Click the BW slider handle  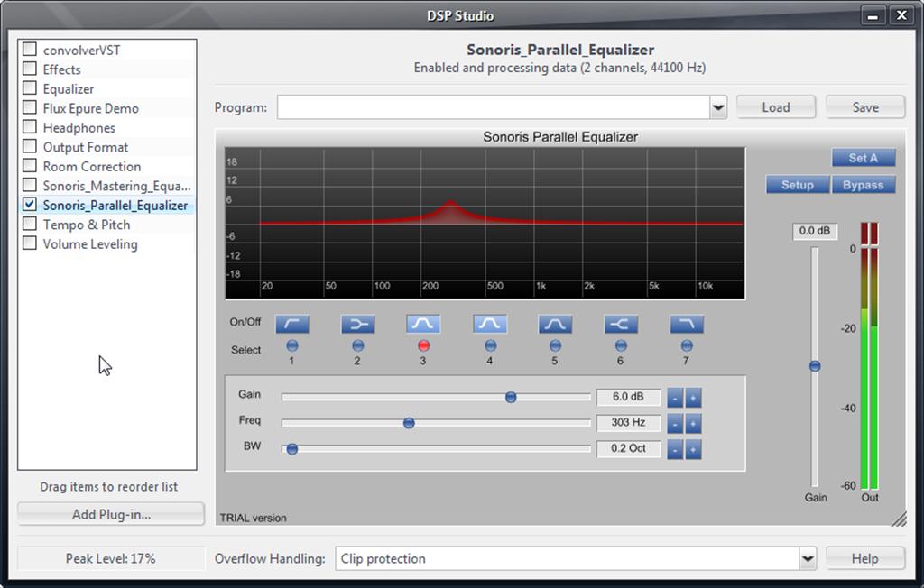pos(292,449)
